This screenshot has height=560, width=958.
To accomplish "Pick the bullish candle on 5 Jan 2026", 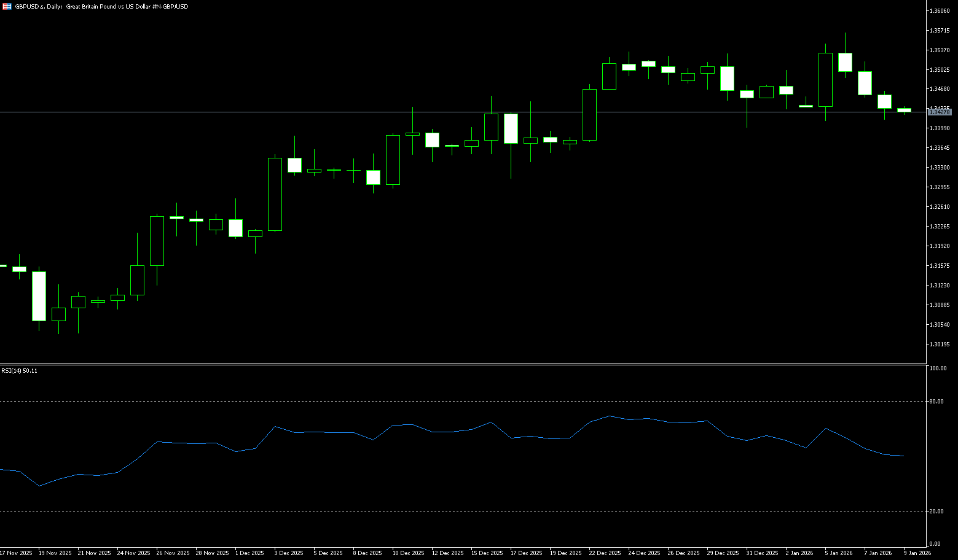I will tap(825, 80).
